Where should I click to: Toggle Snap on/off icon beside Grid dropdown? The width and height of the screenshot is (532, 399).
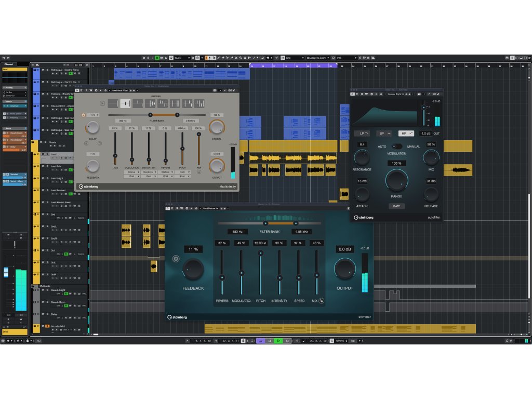(x=282, y=58)
